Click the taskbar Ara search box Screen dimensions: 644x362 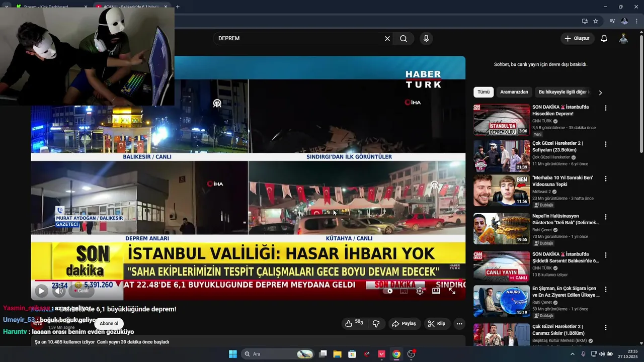278,354
